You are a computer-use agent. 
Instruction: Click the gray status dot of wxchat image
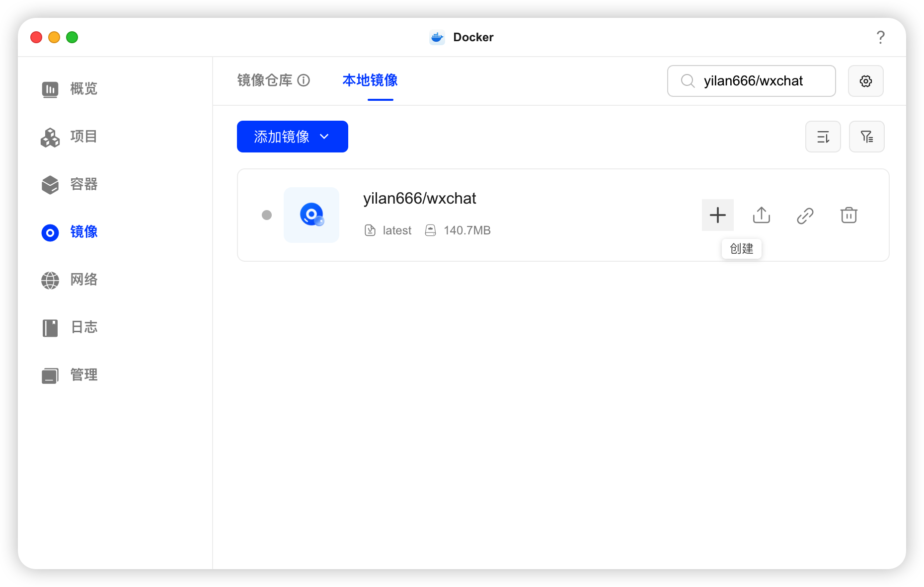(x=267, y=215)
